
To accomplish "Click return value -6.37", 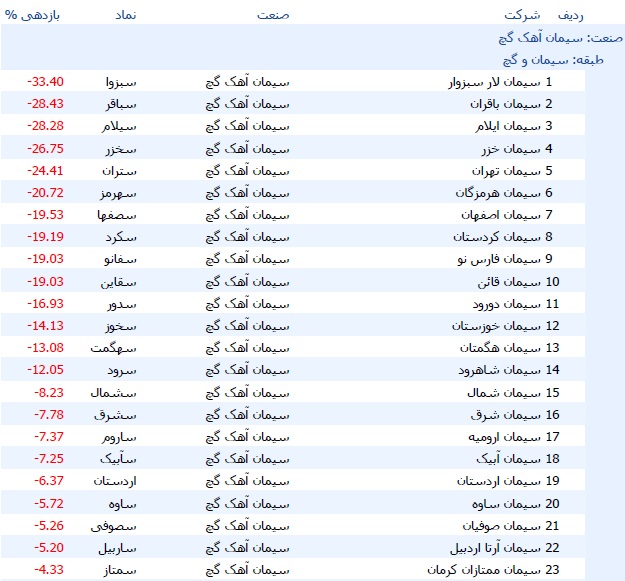I will point(49,480).
